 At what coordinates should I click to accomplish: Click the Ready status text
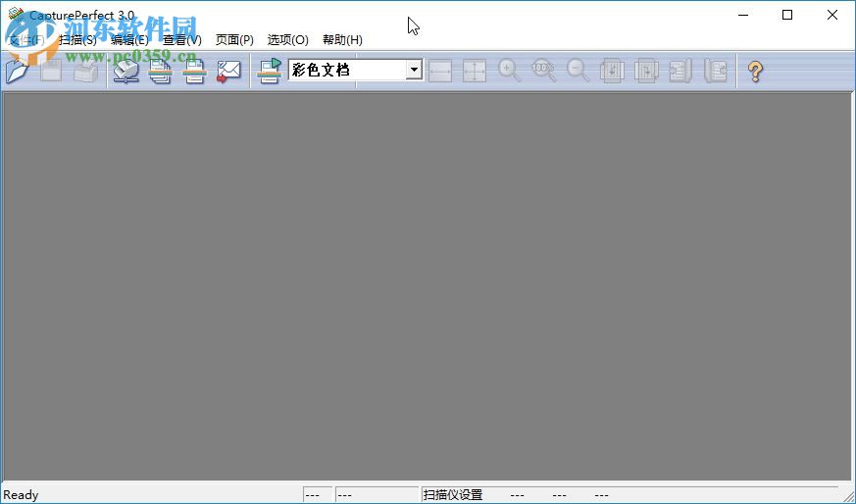click(21, 495)
